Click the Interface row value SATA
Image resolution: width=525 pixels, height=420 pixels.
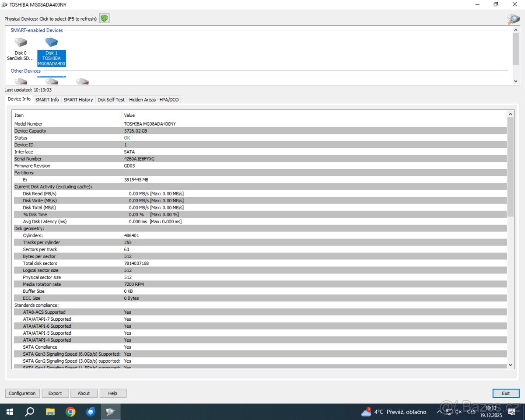pos(129,152)
